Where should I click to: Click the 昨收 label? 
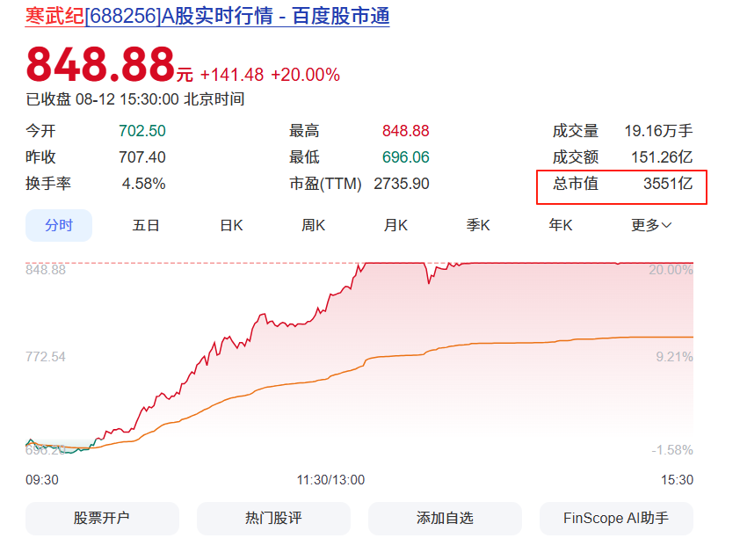coord(40,157)
